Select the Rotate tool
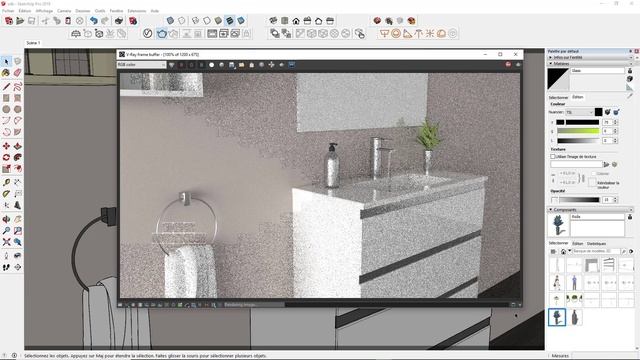The height and width of the screenshot is (360, 640). (x=6, y=157)
